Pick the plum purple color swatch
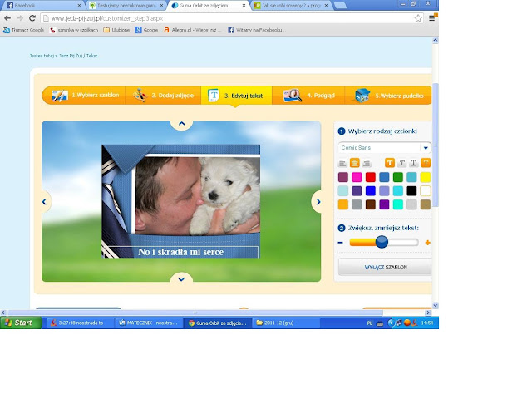 click(343, 177)
